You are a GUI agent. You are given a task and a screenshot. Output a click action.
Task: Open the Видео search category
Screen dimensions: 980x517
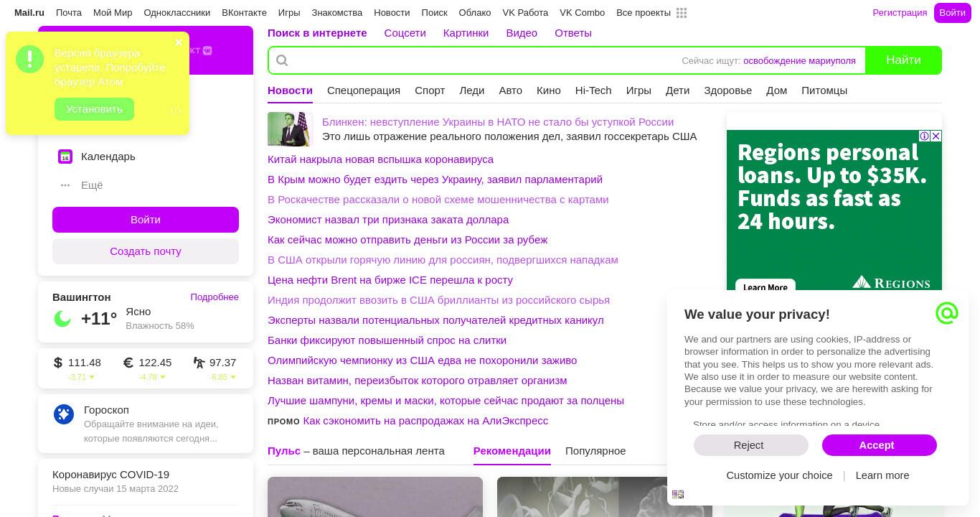522,33
